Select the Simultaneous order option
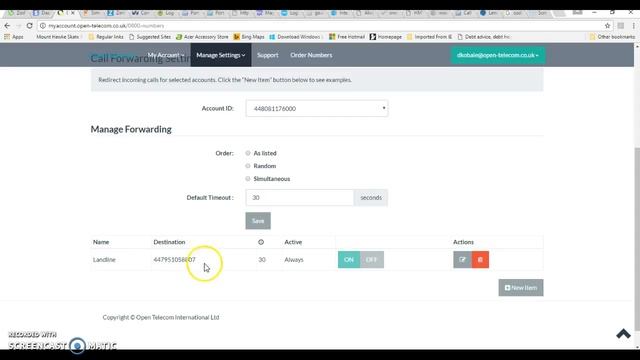The image size is (640, 360). 248,179
